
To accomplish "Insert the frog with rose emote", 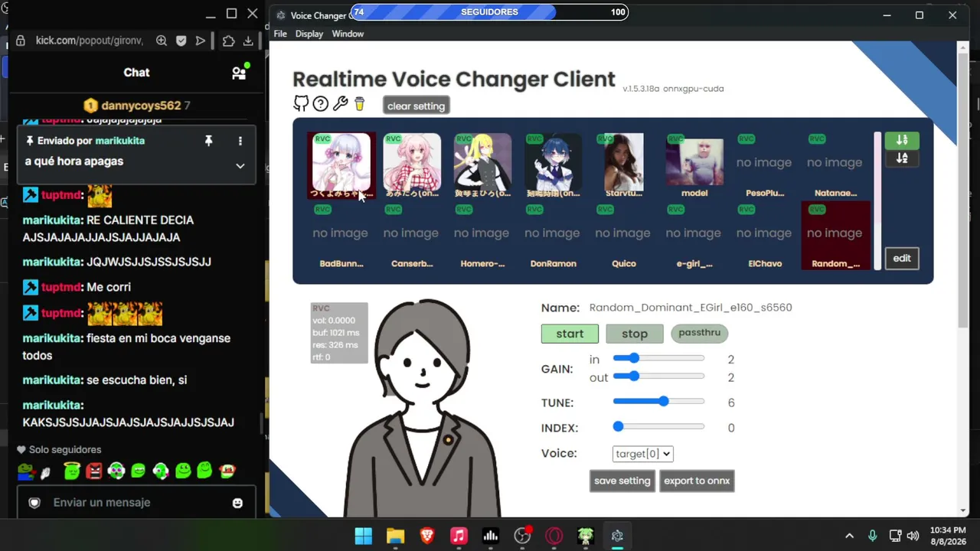I will tap(26, 471).
